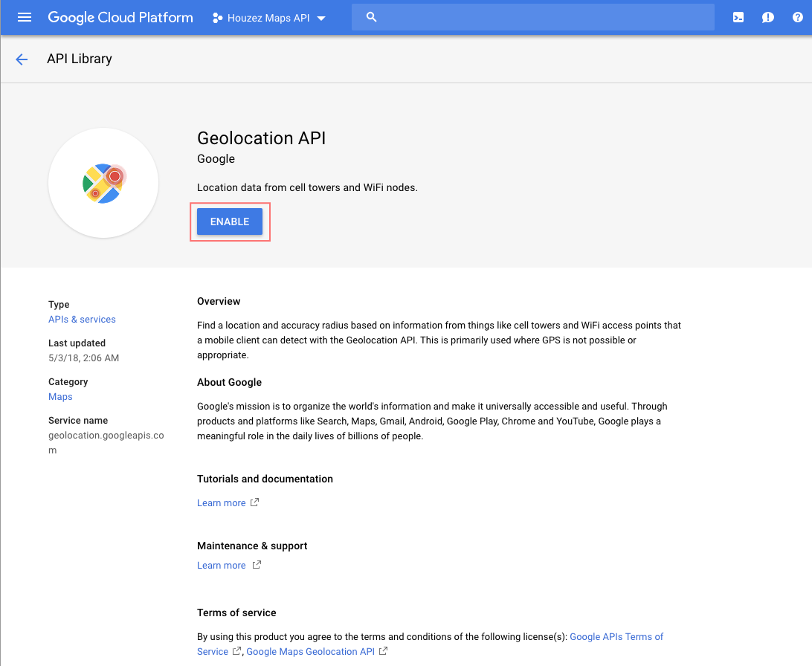Click the search magnifier icon
This screenshot has width=812, height=666.
(371, 17)
